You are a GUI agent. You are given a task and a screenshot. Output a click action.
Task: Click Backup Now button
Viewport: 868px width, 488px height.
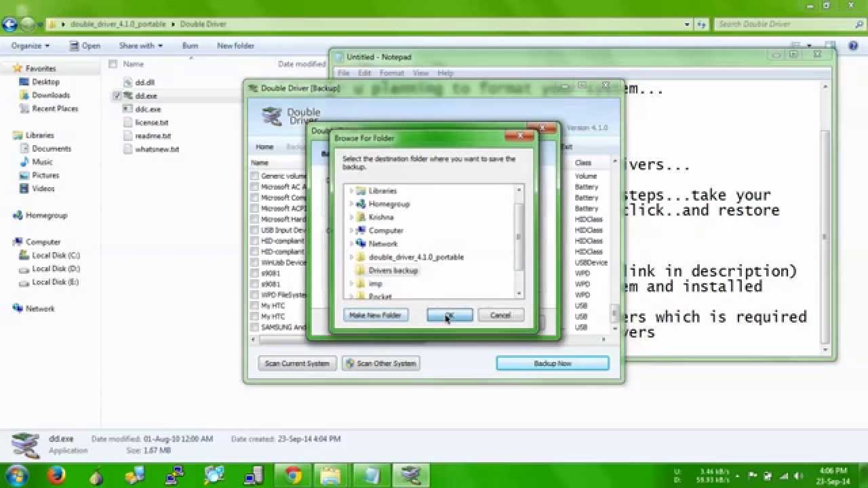[x=553, y=363]
